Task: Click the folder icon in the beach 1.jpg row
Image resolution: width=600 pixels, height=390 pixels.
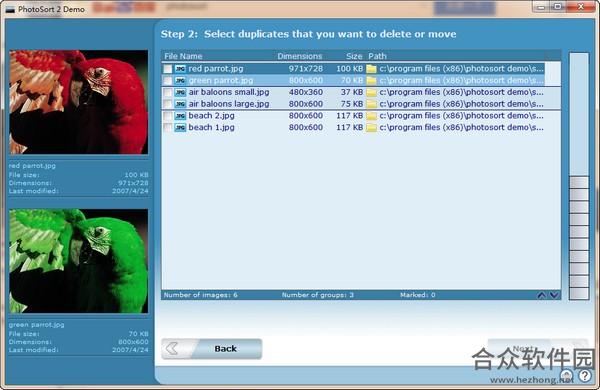Action: 371,127
